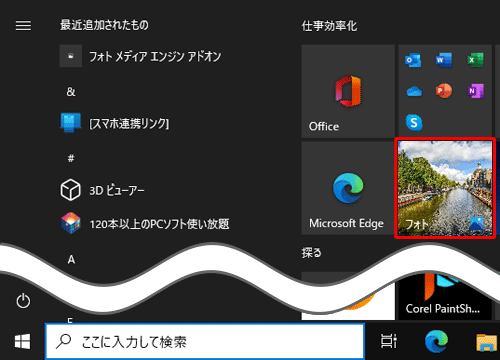500x360 pixels.
Task: Expand the hamburger menu in Start
Action: tap(23, 26)
